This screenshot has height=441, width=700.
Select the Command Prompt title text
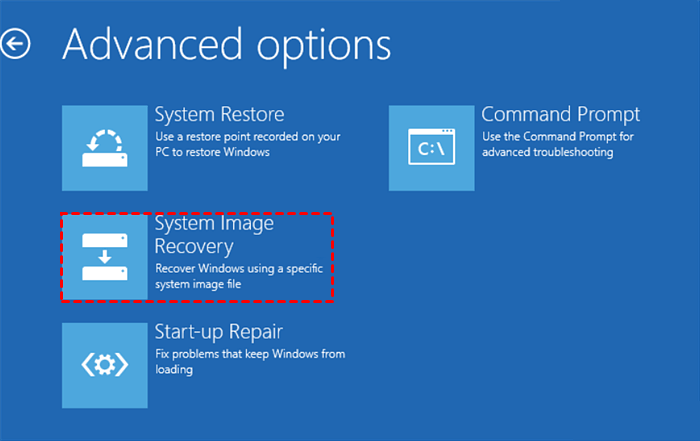[x=560, y=114]
